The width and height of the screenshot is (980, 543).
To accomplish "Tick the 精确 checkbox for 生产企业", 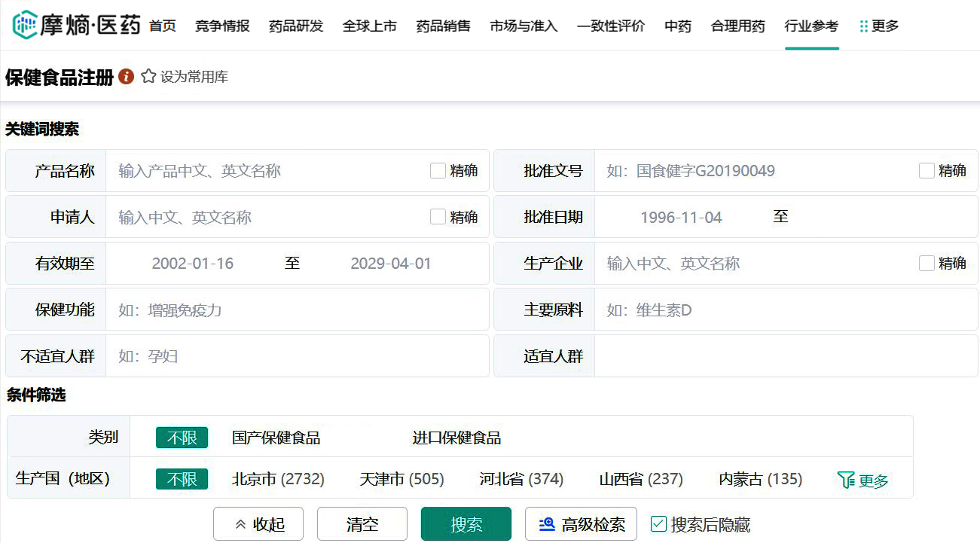I will point(927,264).
